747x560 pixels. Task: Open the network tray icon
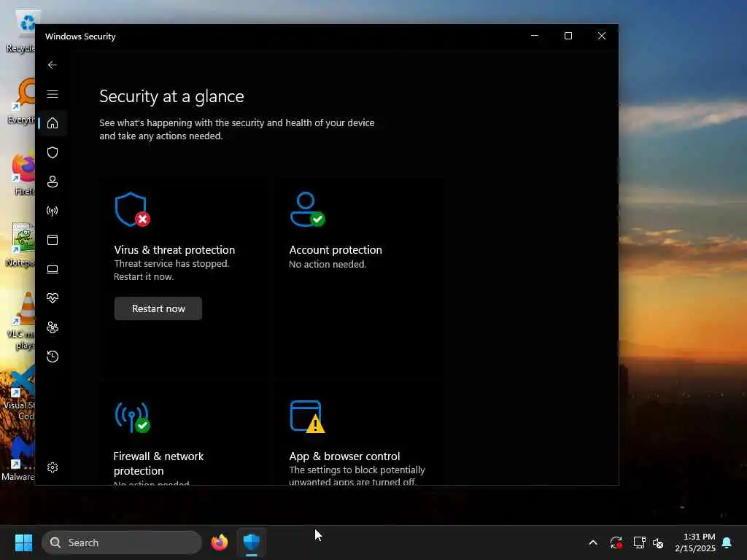click(x=639, y=542)
